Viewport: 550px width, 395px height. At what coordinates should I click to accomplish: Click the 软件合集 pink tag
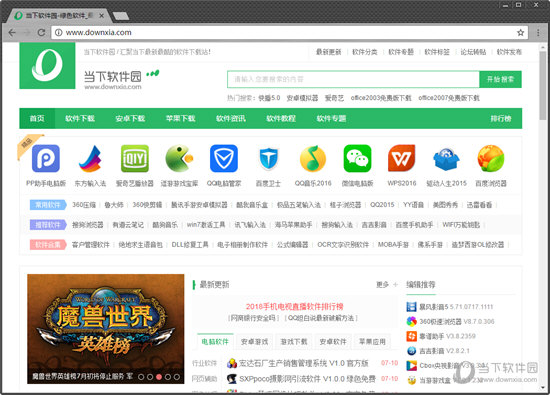48,245
